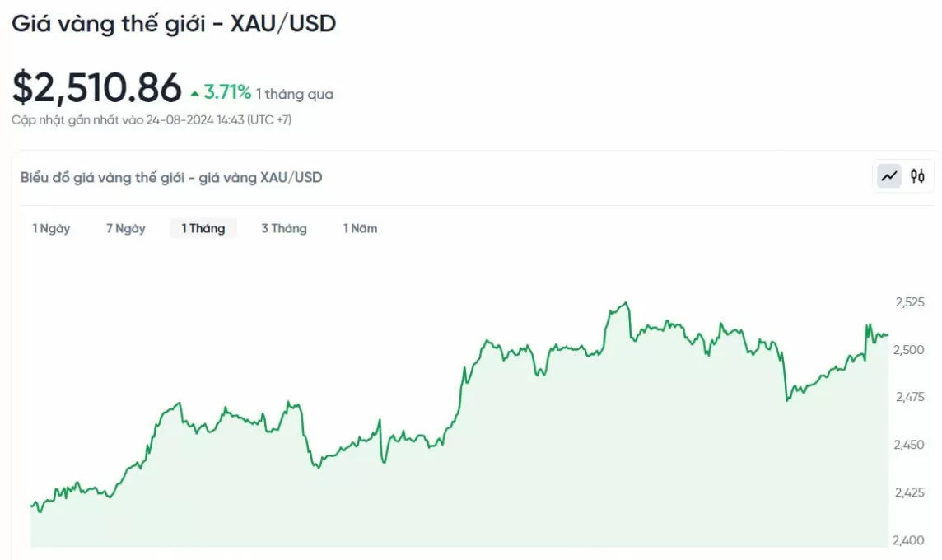The image size is (942, 560).
Task: Click the 2,450 y-axis label
Action: tap(909, 446)
